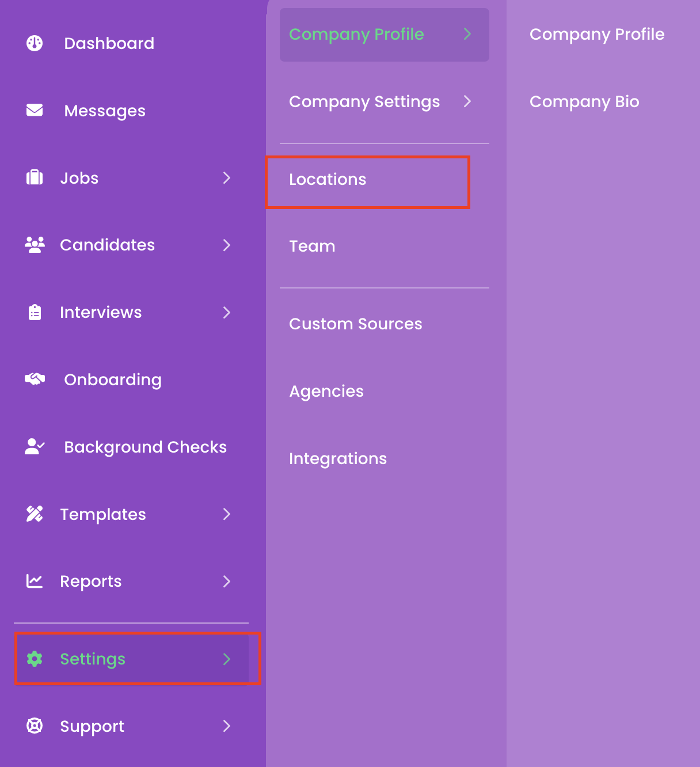
Task: Open the Support lifebuoy icon
Action: (x=35, y=726)
